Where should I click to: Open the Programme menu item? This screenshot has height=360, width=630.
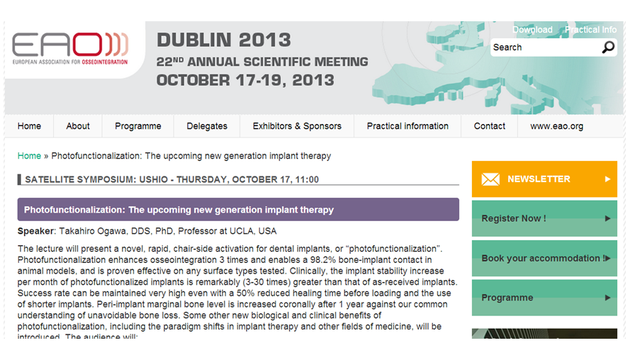coord(138,126)
